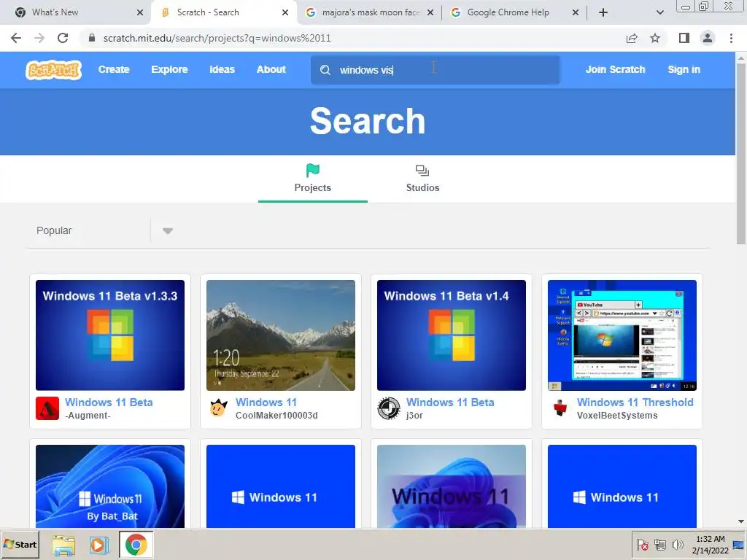Click the VoxelBeetSystems author name

tap(617, 416)
